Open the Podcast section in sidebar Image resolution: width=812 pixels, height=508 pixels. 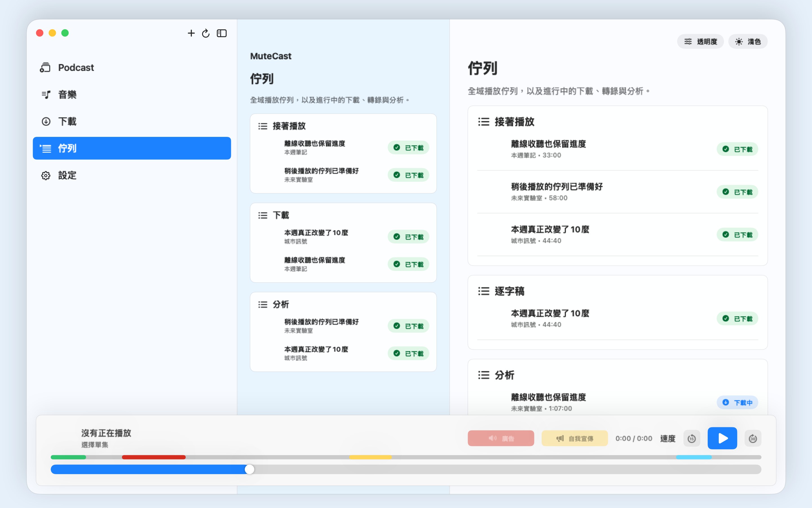(x=132, y=67)
